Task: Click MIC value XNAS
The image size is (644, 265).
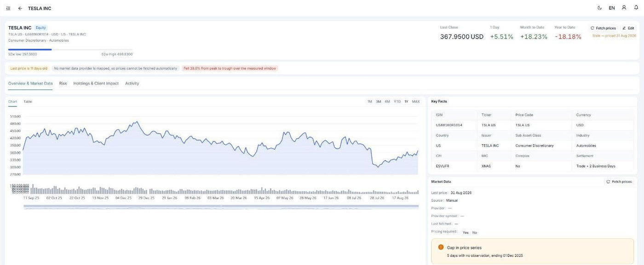Action: (x=486, y=166)
